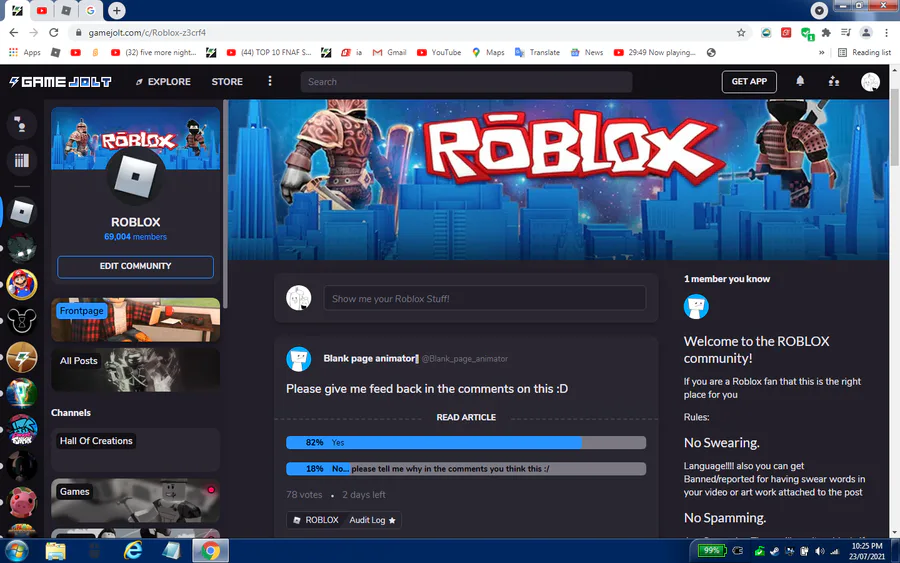Go back with the browser back arrow
Screen dimensions: 900x563
tap(14, 33)
